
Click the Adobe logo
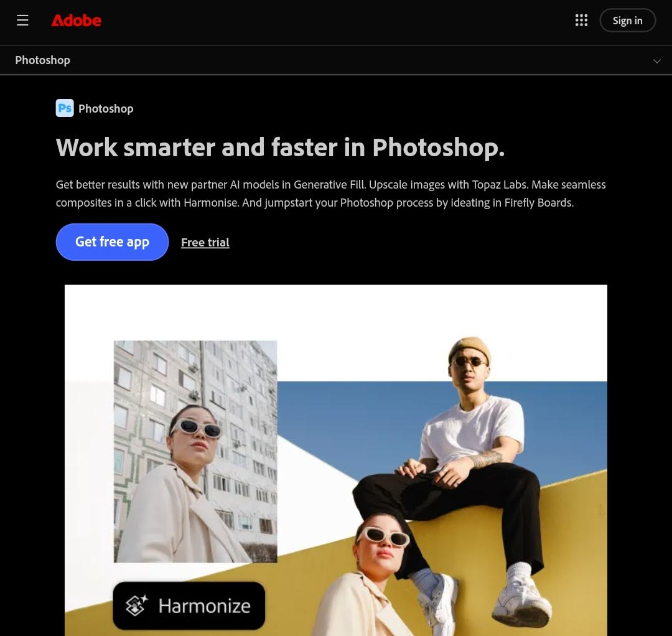(x=77, y=20)
